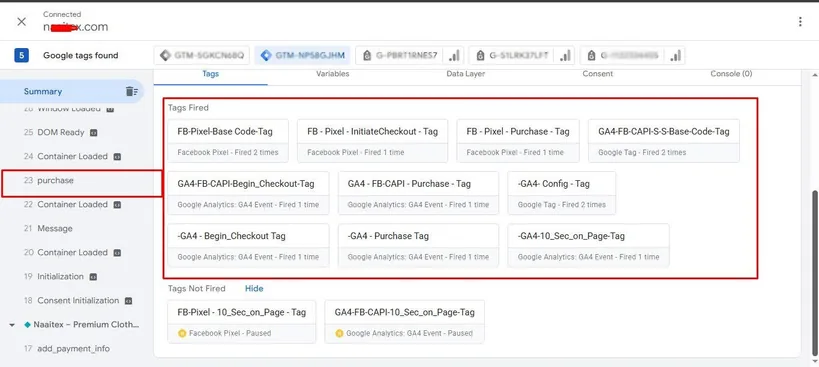Click the code badge next to DOM Ready
Screen dimensions: 819x367
[x=93, y=133]
